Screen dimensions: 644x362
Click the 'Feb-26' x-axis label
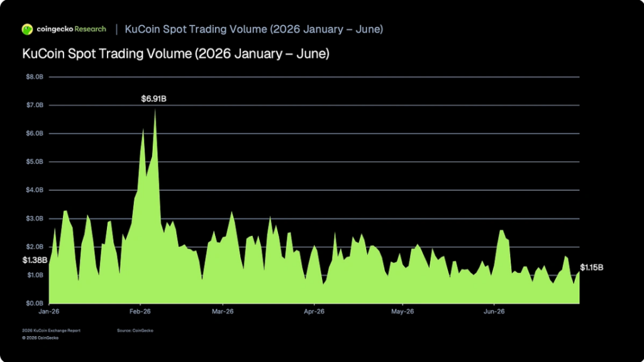pyautogui.click(x=140, y=312)
